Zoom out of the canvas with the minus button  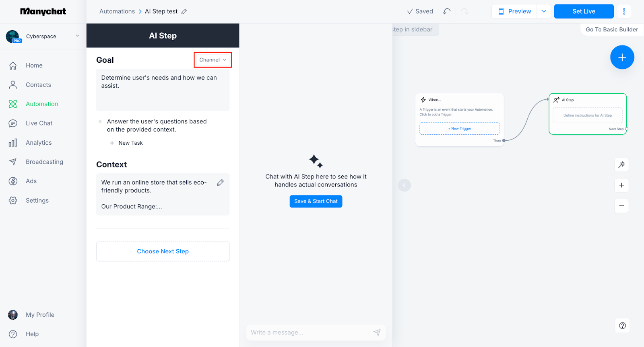click(621, 206)
